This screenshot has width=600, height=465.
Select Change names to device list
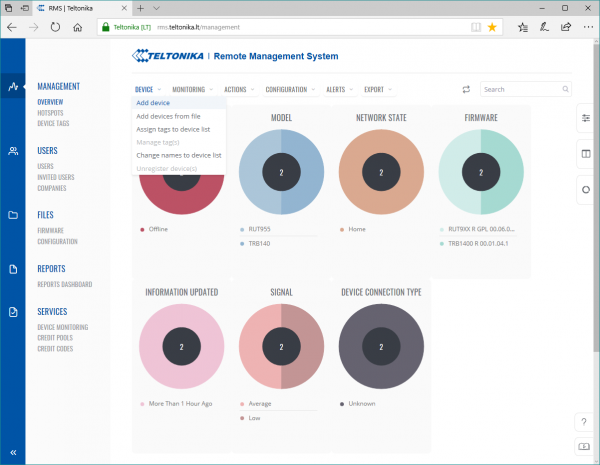pyautogui.click(x=179, y=155)
